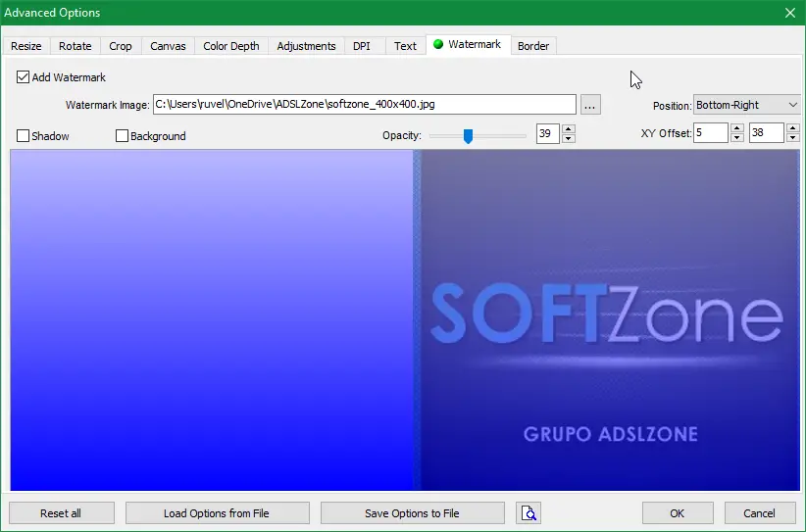Viewport: 806px width, 532px height.
Task: Click the Y offset field showing 38
Action: (x=767, y=133)
